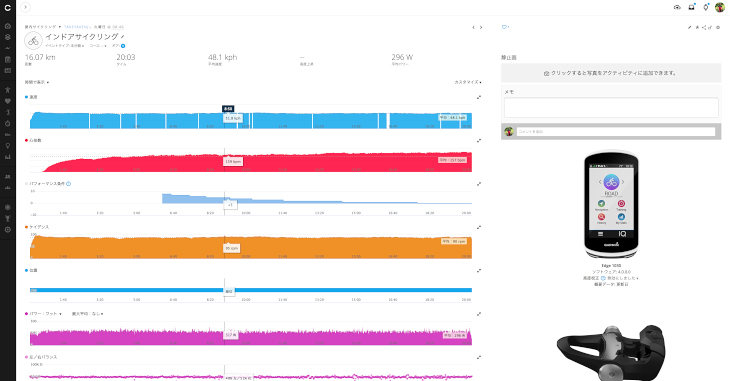The width and height of the screenshot is (730, 381).
Task: Expand the collapsed sidebar with the arrow button
Action: (26, 7)
